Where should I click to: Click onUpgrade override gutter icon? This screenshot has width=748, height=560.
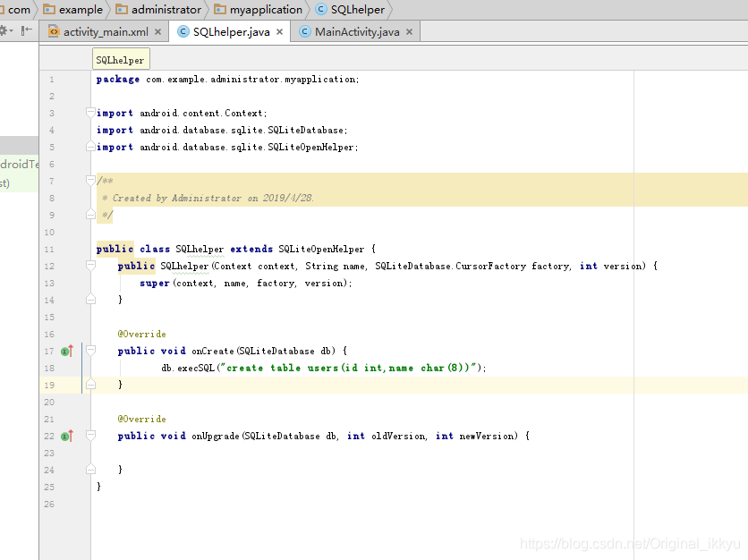coord(67,436)
